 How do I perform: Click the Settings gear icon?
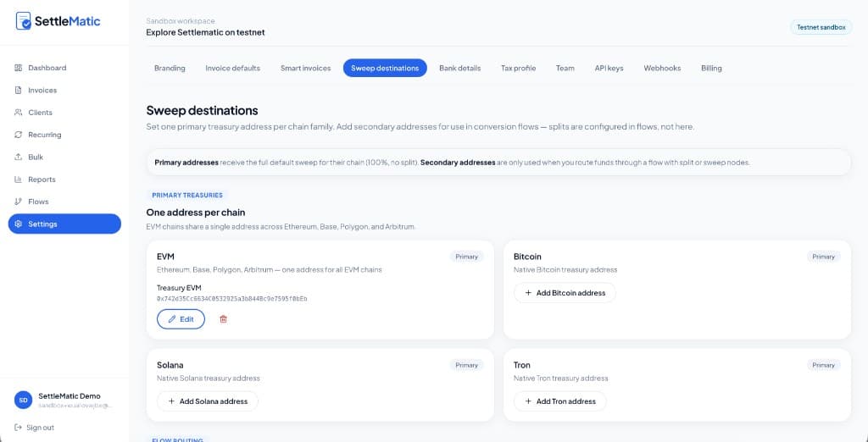pyautogui.click(x=19, y=224)
